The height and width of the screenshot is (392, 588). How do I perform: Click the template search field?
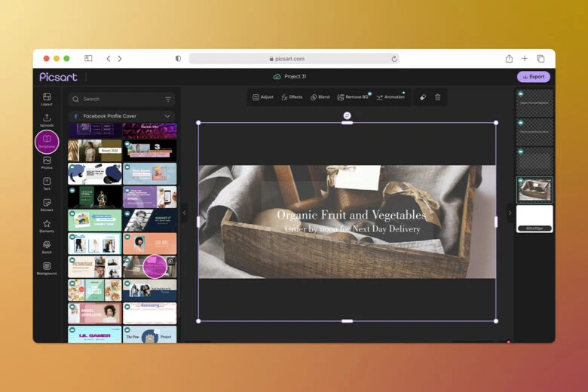click(x=117, y=99)
